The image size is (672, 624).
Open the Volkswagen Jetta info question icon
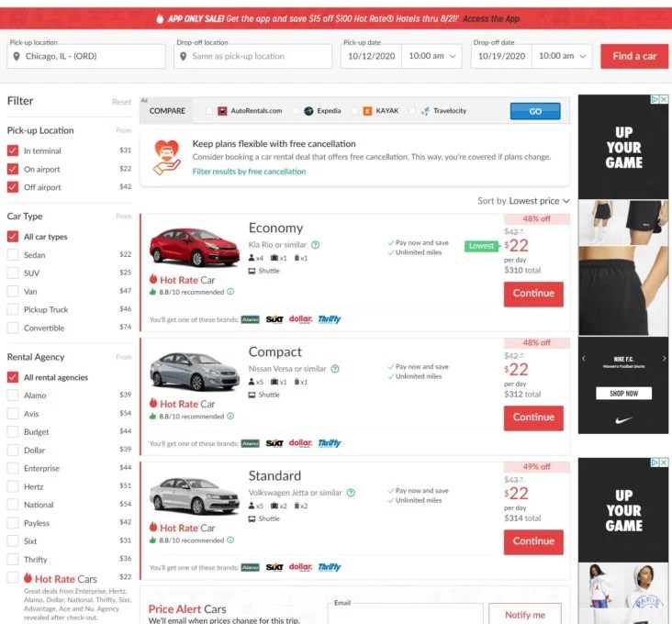click(x=351, y=493)
